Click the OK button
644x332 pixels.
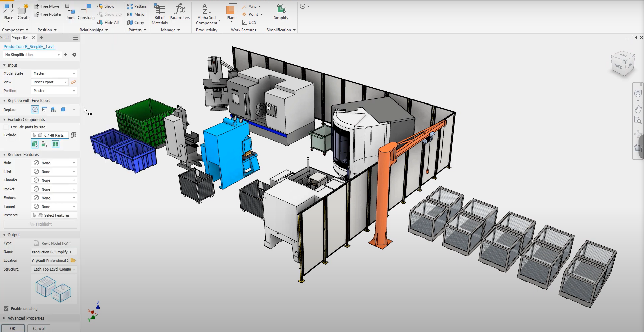point(13,328)
